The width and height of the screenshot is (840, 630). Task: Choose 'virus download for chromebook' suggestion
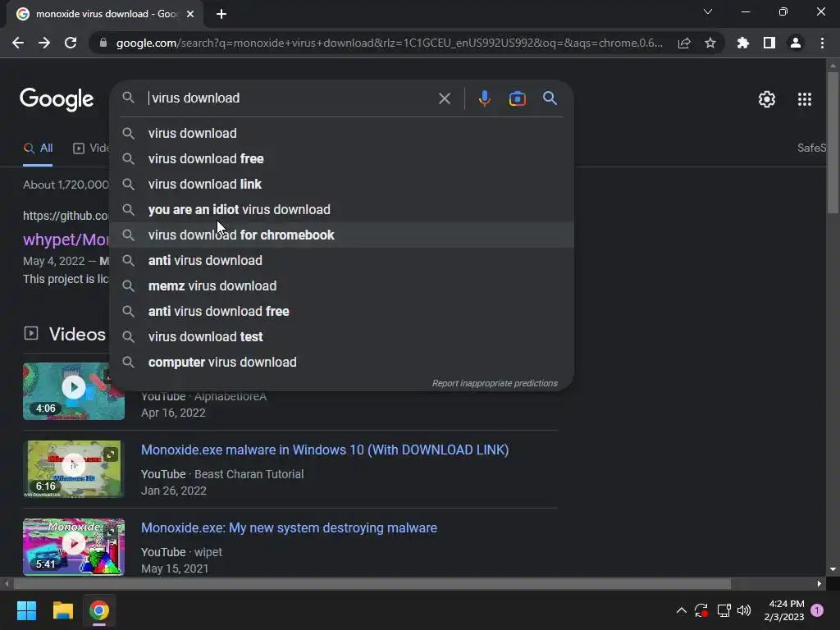coord(342,235)
